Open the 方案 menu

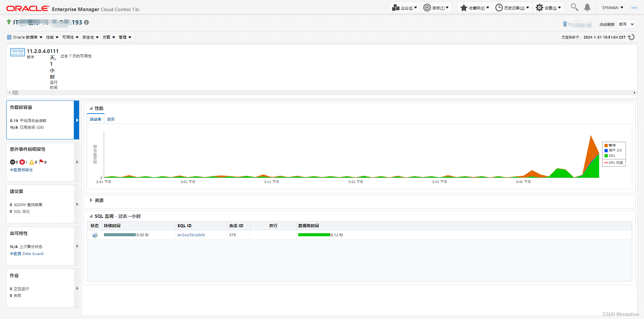(x=109, y=37)
